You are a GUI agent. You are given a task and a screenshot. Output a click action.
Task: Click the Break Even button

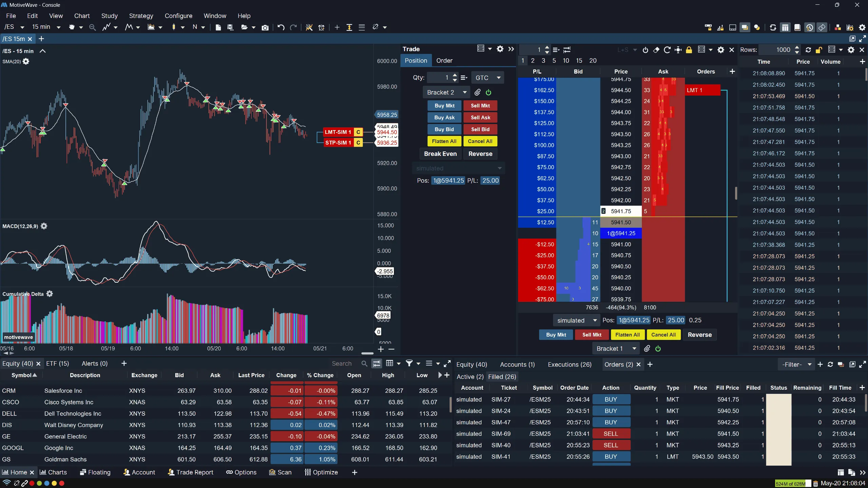tap(440, 154)
